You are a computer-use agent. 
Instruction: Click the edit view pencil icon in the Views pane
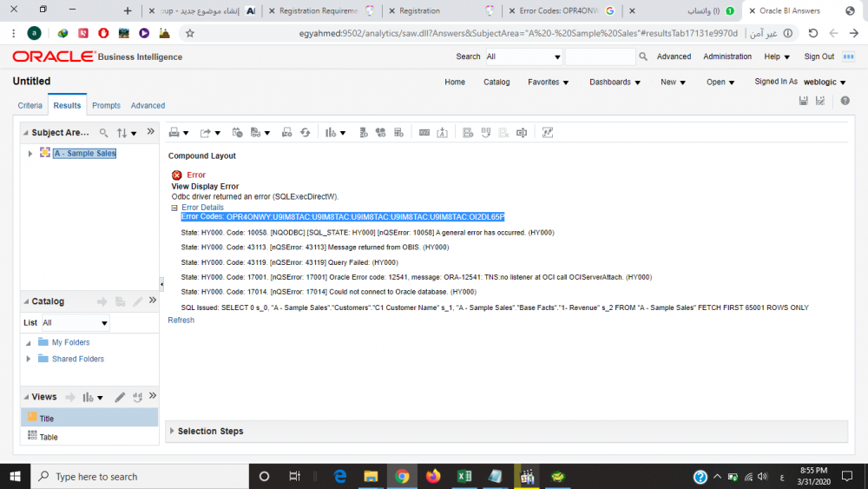(x=120, y=397)
